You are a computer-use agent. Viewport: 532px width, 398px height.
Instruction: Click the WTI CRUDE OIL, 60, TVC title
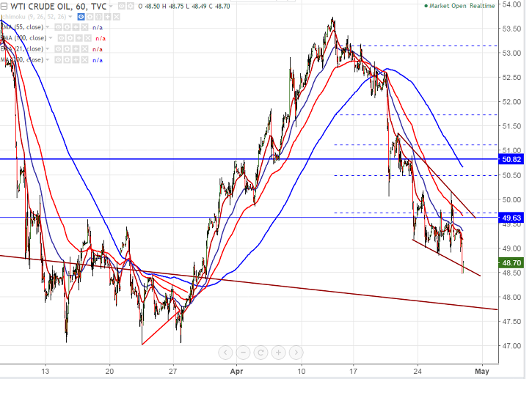pyautogui.click(x=58, y=7)
